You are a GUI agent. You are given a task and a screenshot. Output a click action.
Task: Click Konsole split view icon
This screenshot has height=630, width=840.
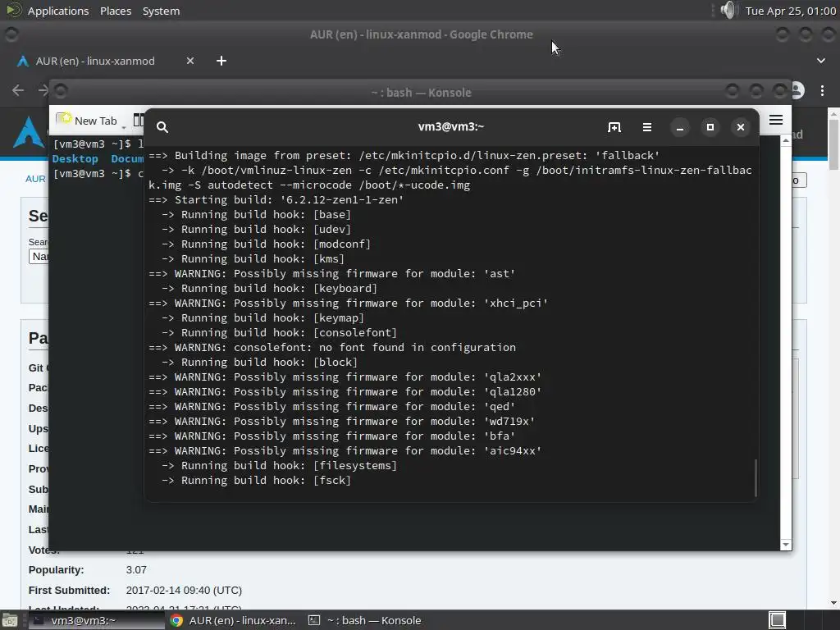138,120
